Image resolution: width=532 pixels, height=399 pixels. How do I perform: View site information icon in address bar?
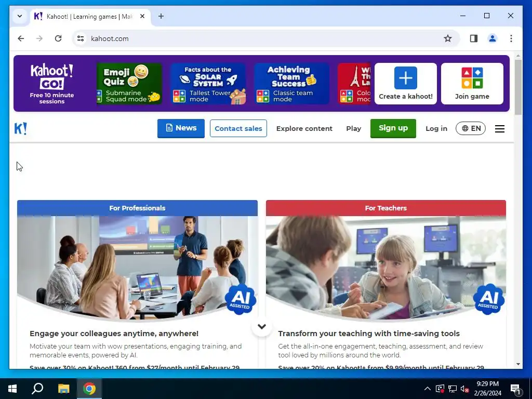(81, 38)
